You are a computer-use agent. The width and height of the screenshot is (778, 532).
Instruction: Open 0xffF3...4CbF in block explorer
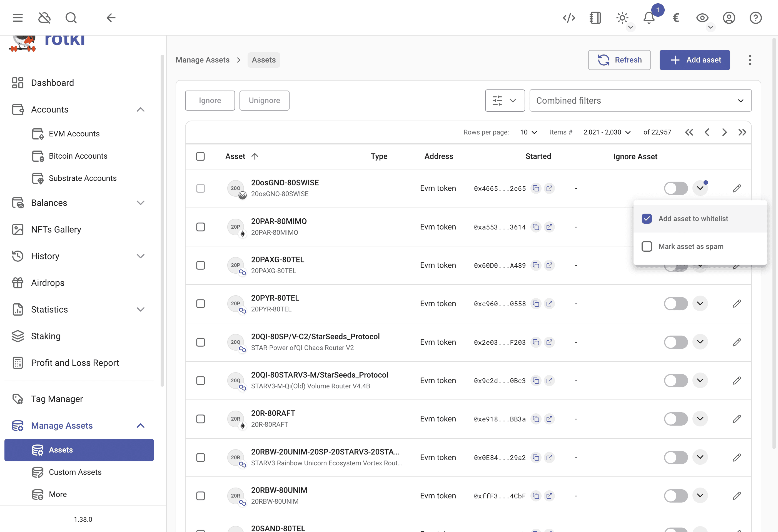[x=549, y=496]
